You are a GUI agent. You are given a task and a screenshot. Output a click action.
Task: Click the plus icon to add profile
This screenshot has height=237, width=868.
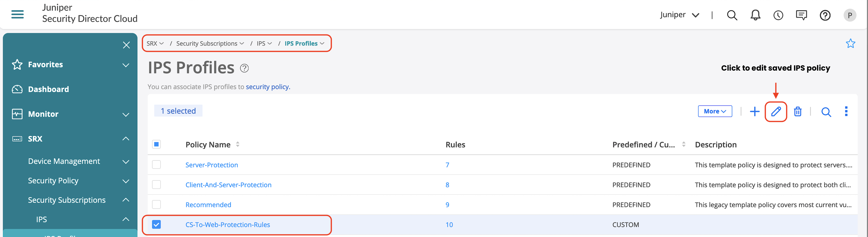[755, 111]
